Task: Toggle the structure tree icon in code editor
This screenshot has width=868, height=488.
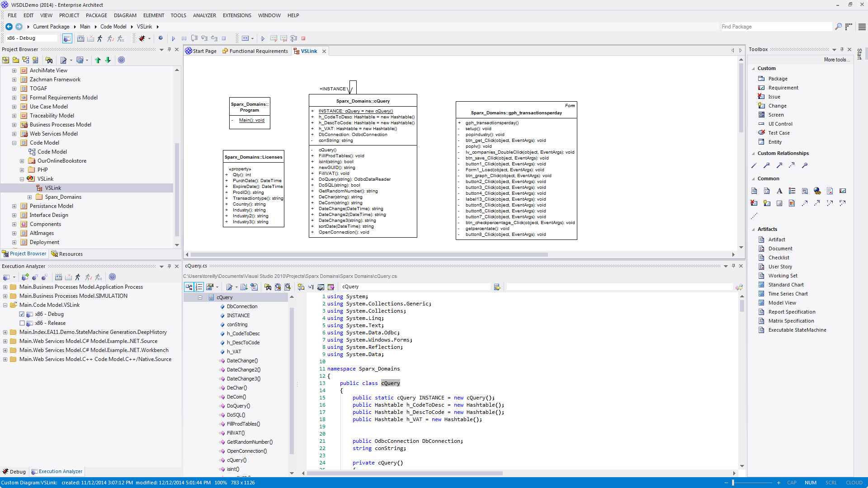Action: (189, 287)
